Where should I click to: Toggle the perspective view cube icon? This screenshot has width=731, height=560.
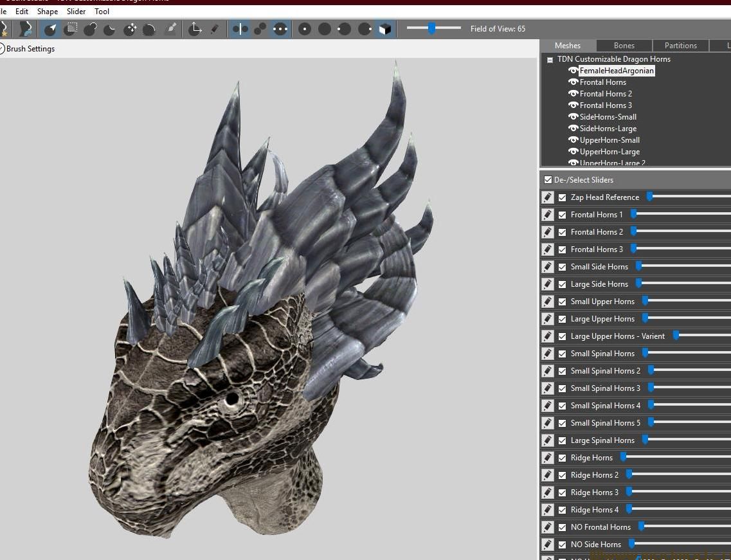(384, 29)
